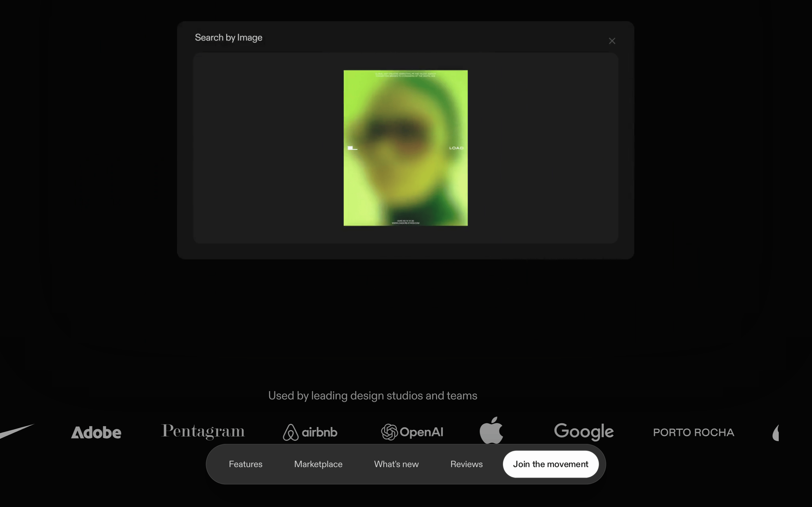Click the green blurred poster image
The image size is (812, 507).
pyautogui.click(x=405, y=148)
